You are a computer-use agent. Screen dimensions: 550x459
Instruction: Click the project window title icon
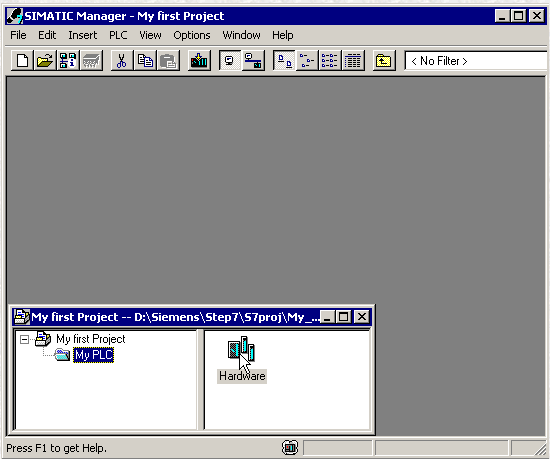pyautogui.click(x=22, y=317)
